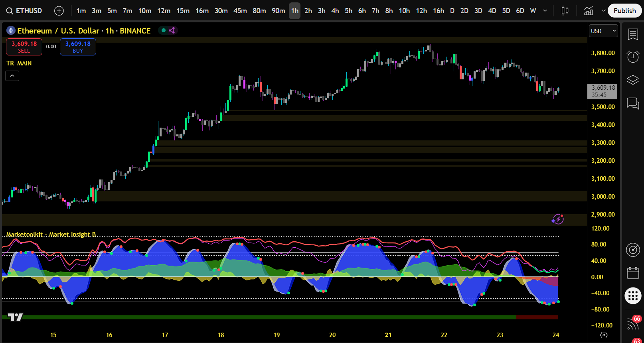Screen dimensions: 644x343
Task: Open the watchlist and details panel
Action: [x=633, y=34]
